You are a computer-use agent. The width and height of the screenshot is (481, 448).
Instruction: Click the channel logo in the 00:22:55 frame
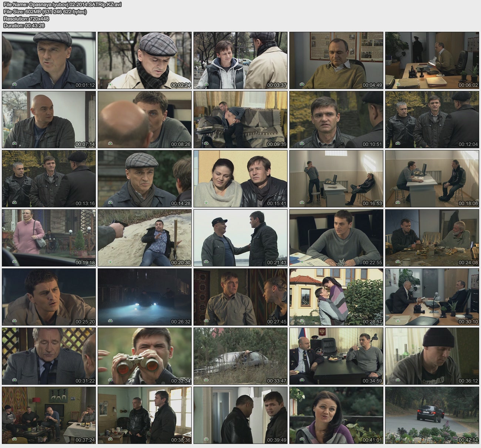302,262
